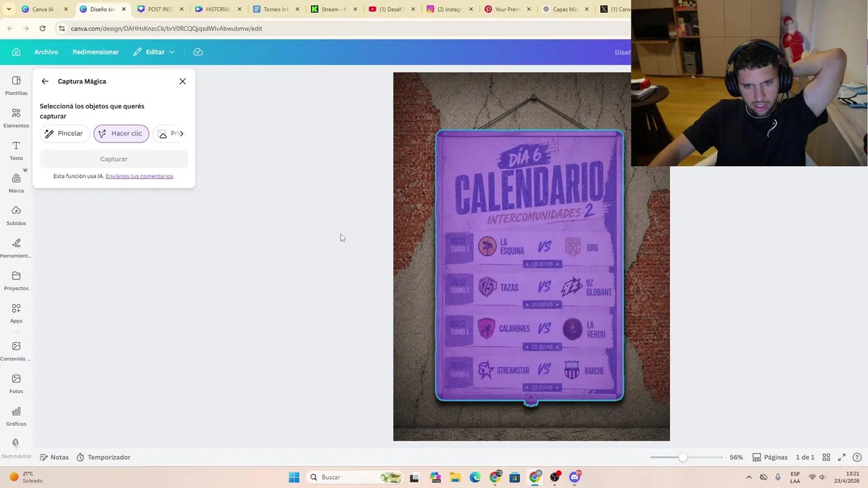Viewport: 868px width, 488px height.
Task: Click the browser back arrow
Action: 9,28
